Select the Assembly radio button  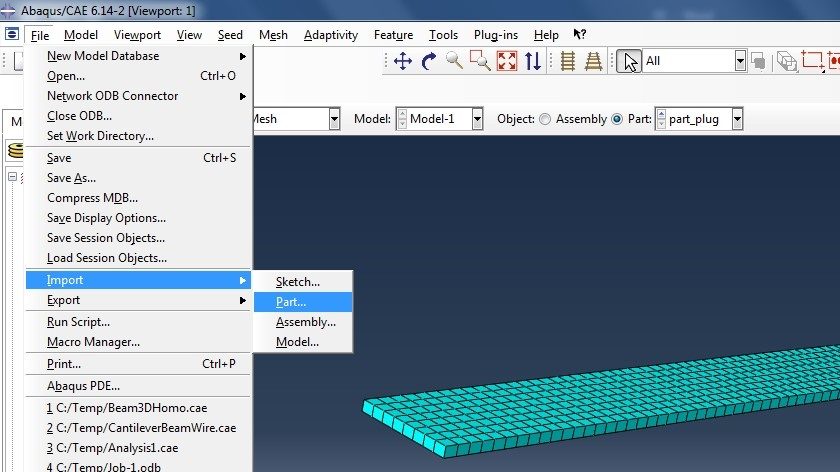click(545, 119)
